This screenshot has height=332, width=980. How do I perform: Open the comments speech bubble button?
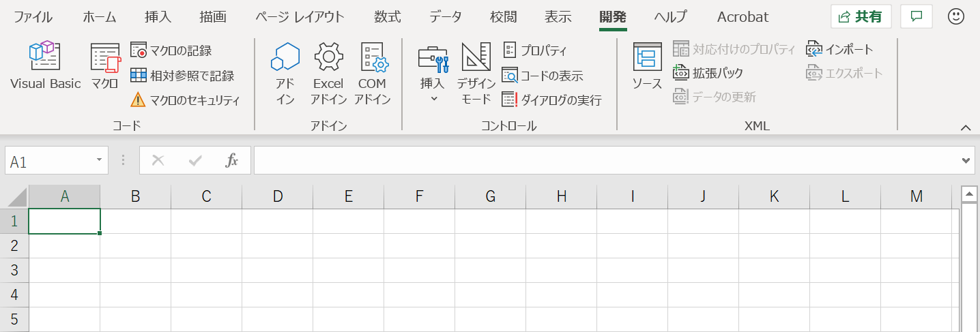[917, 16]
